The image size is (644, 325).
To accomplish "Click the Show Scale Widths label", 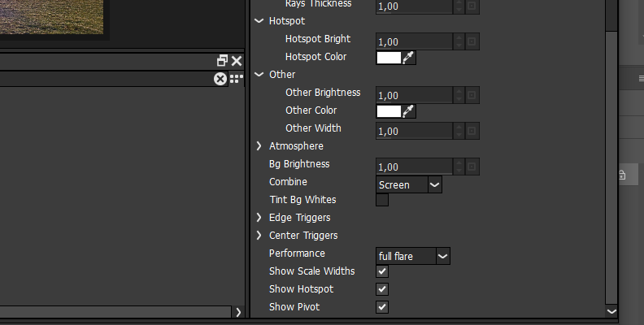I will pyautogui.click(x=311, y=271).
